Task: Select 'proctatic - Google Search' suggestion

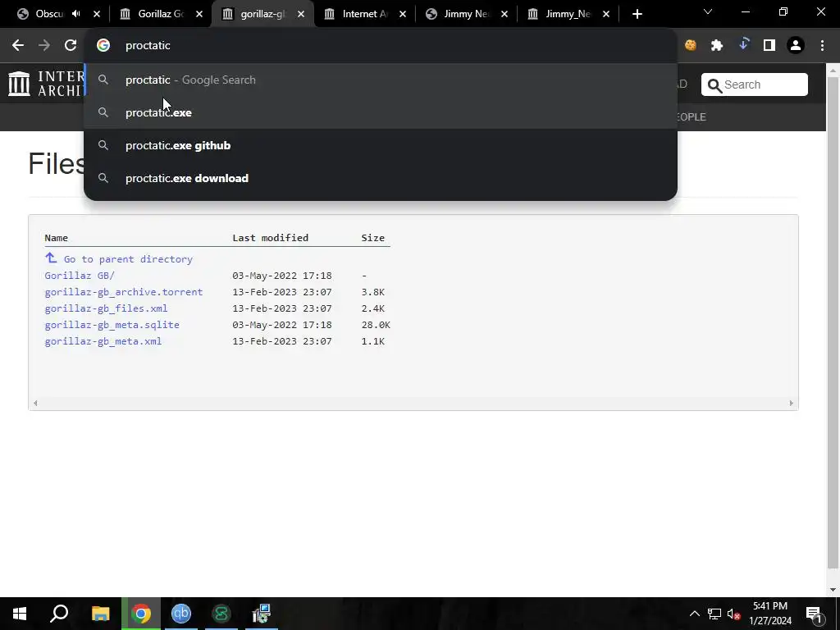Action: pyautogui.click(x=381, y=80)
